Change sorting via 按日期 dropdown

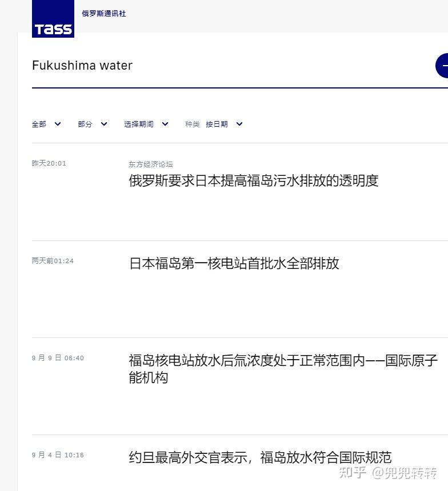click(224, 124)
